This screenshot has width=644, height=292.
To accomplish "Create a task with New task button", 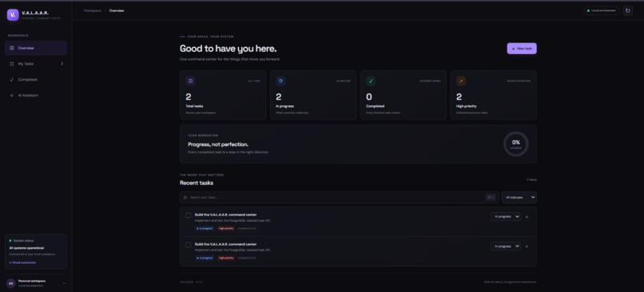I will [522, 49].
